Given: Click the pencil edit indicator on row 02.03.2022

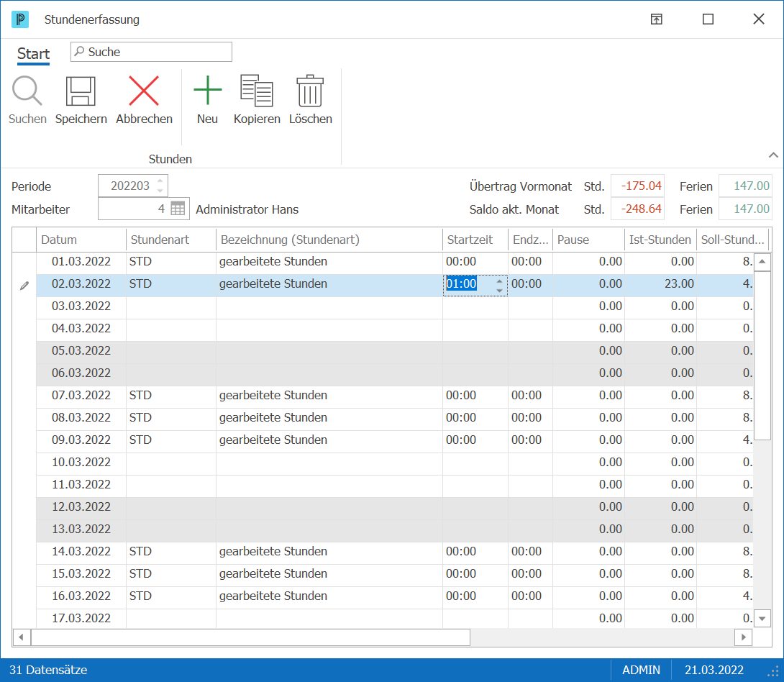Looking at the screenshot, I should coord(24,286).
